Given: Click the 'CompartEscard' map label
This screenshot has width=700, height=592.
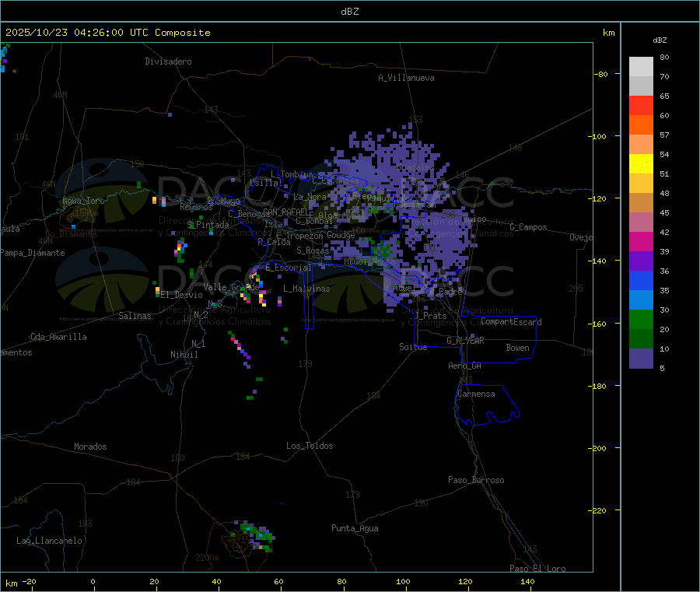Looking at the screenshot, I should [511, 322].
